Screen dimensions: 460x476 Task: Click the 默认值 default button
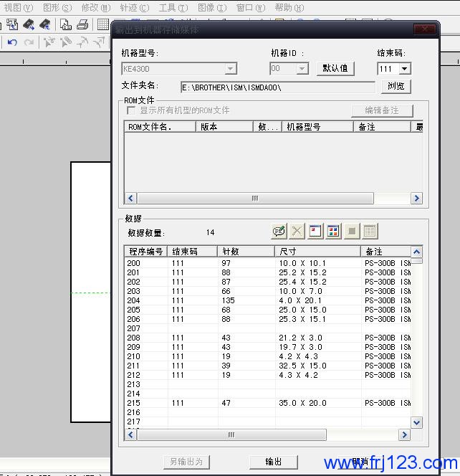[335, 68]
